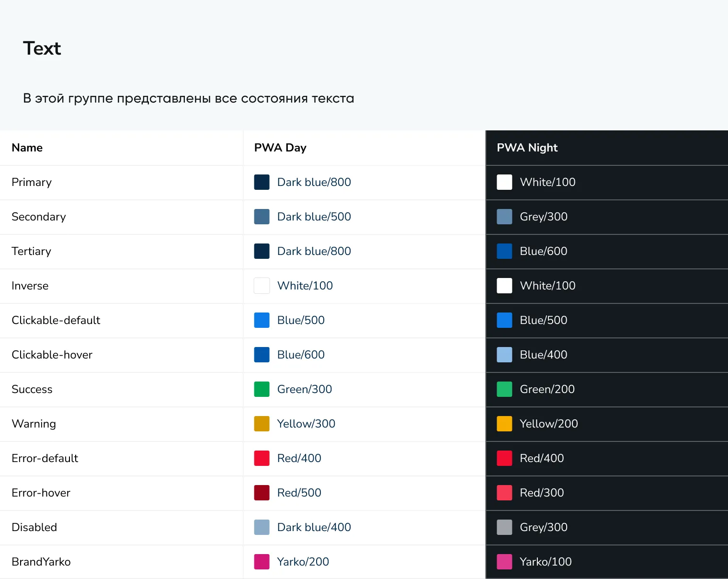Screen dimensions: 728x579
Task: Click the Green/300 label text
Action: pos(305,389)
